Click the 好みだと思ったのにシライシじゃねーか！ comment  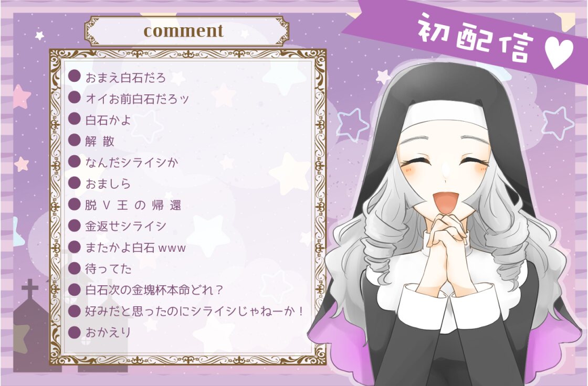(194, 311)
